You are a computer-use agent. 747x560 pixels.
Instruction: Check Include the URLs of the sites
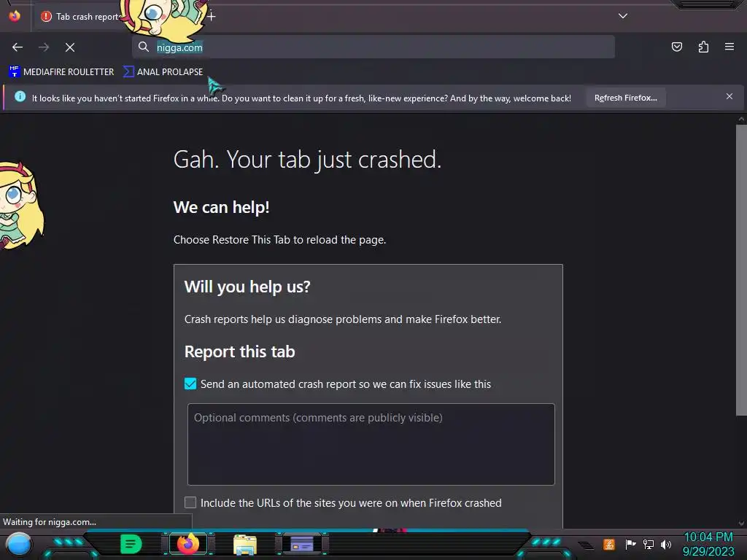pos(190,502)
